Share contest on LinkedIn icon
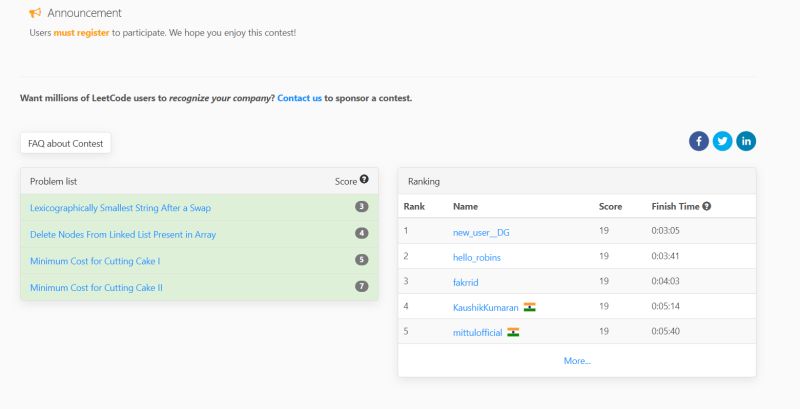Screen dimensions: 800x409 (746, 141)
